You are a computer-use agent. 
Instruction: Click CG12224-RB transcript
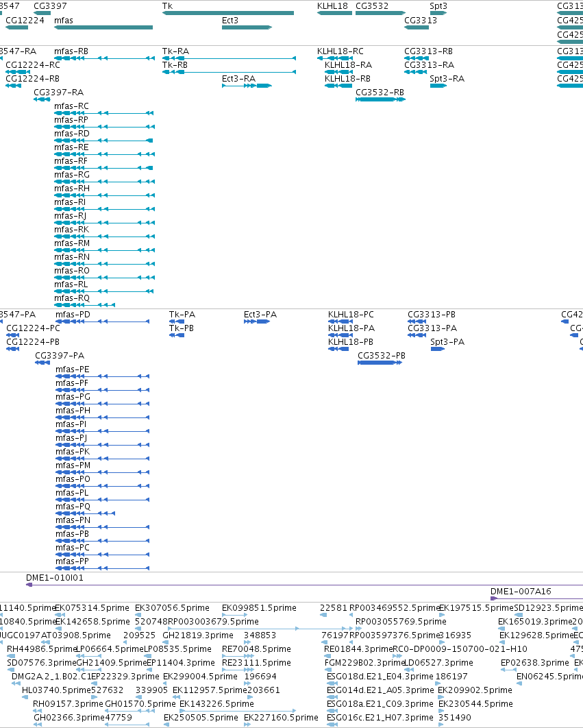tap(14, 86)
